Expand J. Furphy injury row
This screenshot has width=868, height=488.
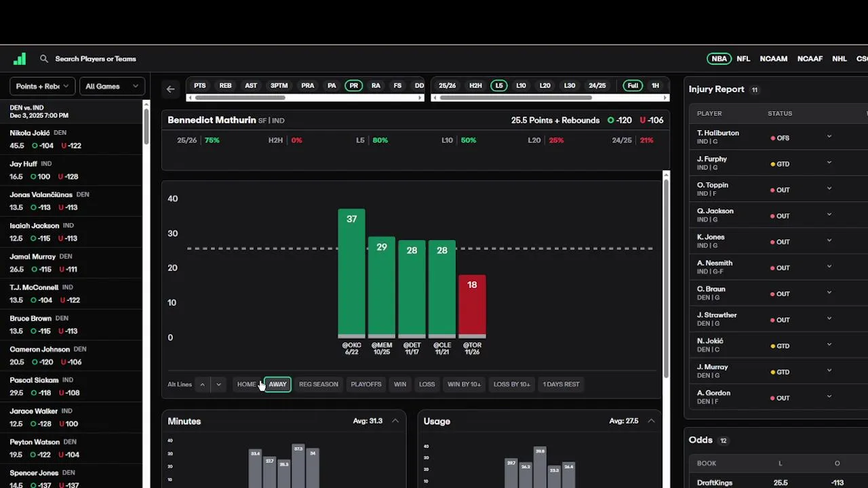(829, 163)
